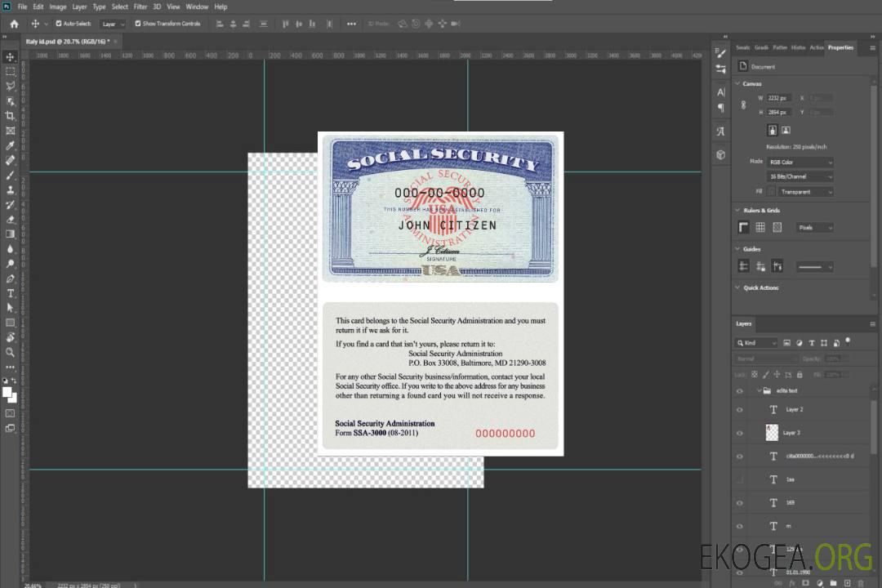Open the File menu
The image size is (882, 588).
tap(23, 7)
